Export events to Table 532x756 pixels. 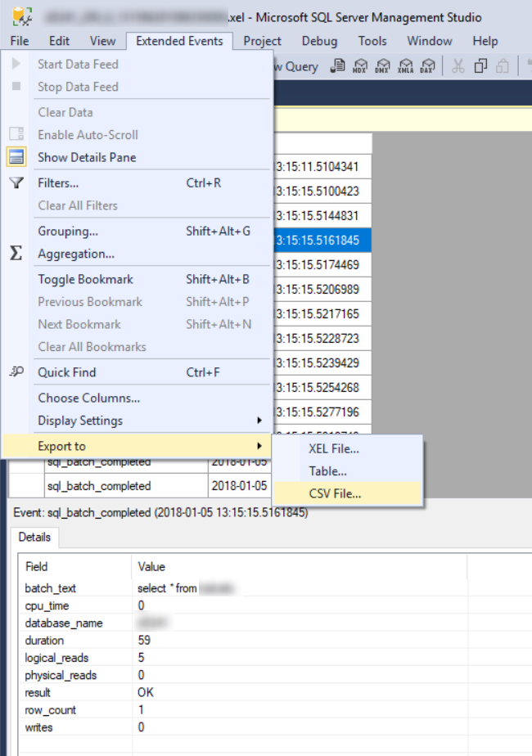coord(347,471)
